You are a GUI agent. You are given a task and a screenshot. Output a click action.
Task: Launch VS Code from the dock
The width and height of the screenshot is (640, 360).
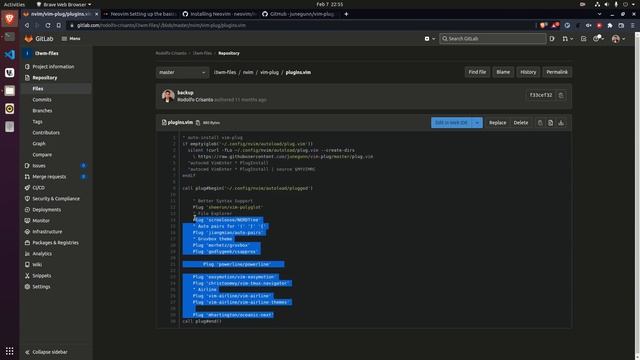(x=9, y=54)
